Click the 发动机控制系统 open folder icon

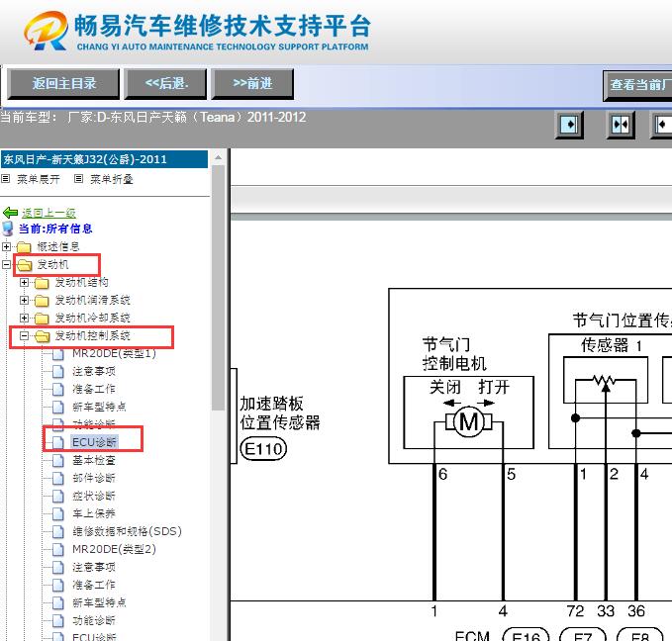(x=42, y=336)
